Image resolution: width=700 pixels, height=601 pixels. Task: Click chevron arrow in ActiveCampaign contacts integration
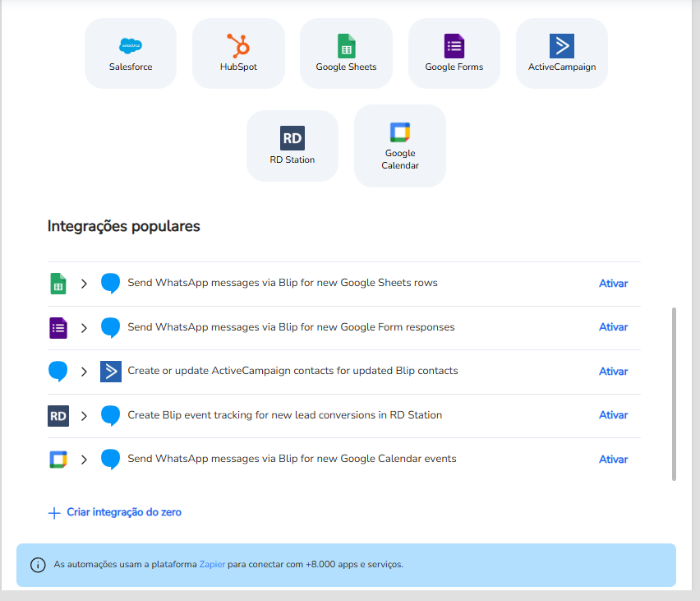tap(84, 372)
